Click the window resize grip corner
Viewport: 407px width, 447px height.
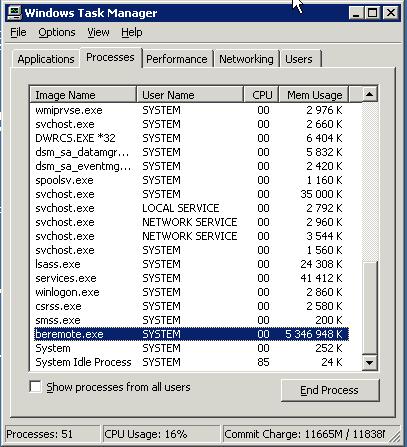pyautogui.click(x=395, y=436)
